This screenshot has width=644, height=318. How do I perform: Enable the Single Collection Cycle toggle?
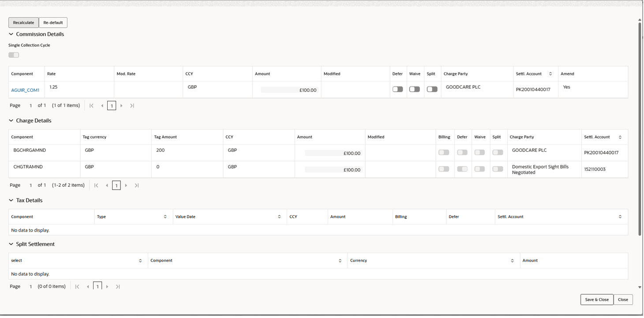point(13,55)
